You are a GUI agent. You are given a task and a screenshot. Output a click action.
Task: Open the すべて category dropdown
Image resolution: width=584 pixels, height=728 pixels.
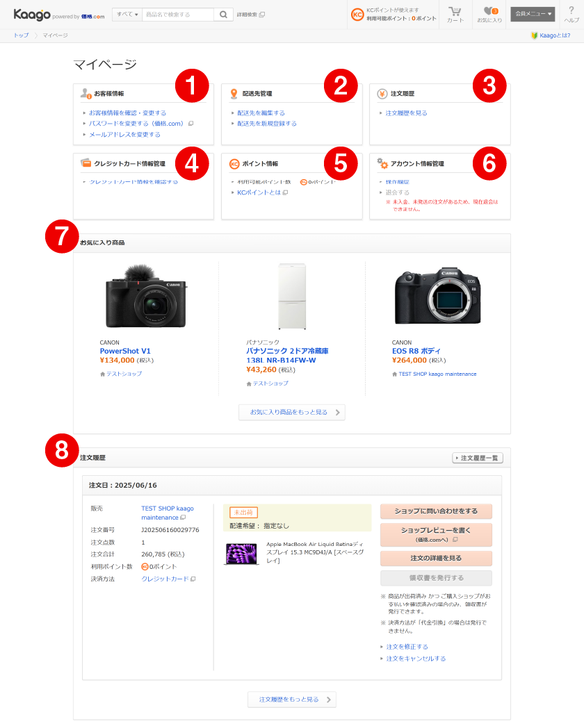(x=127, y=15)
